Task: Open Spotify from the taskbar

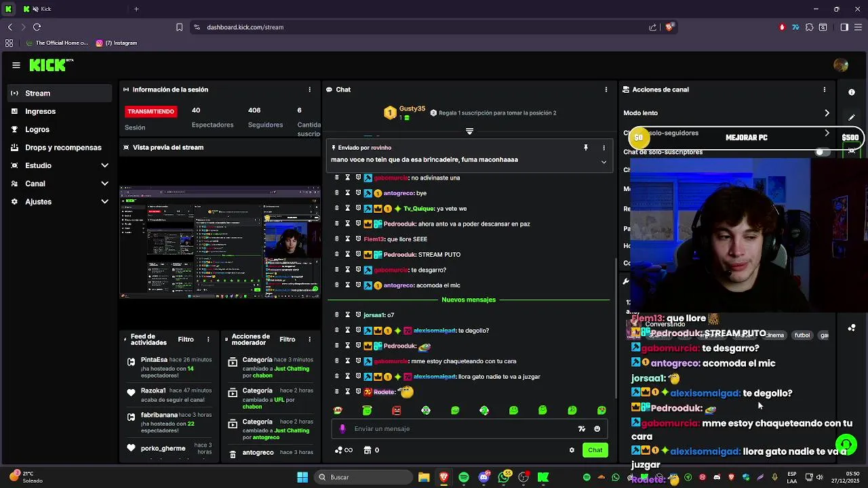Action: coord(464,477)
